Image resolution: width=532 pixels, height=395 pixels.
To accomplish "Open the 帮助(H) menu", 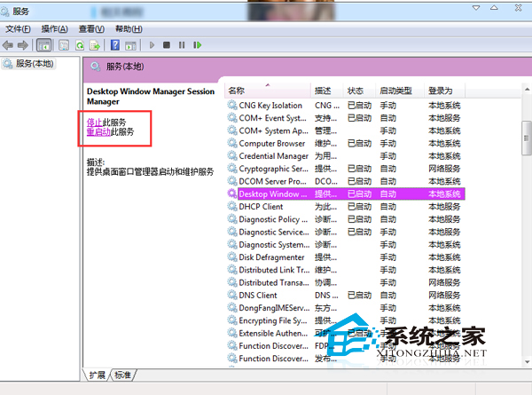I will 129,29.
